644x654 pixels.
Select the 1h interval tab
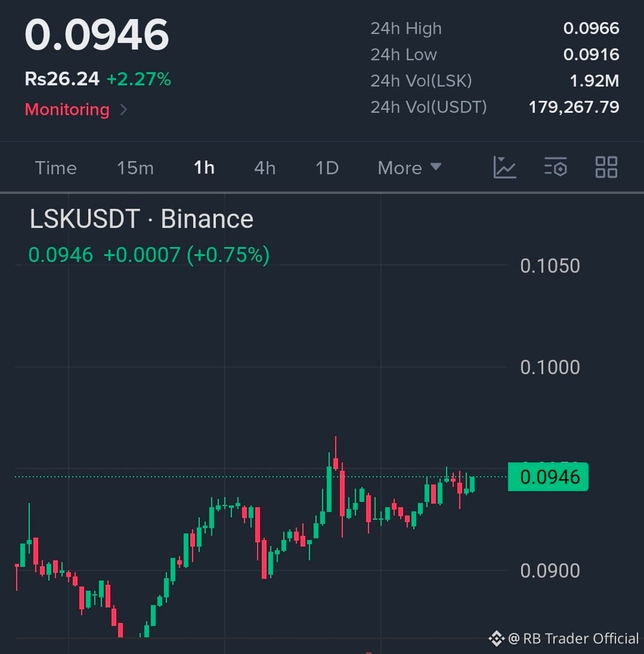point(205,168)
